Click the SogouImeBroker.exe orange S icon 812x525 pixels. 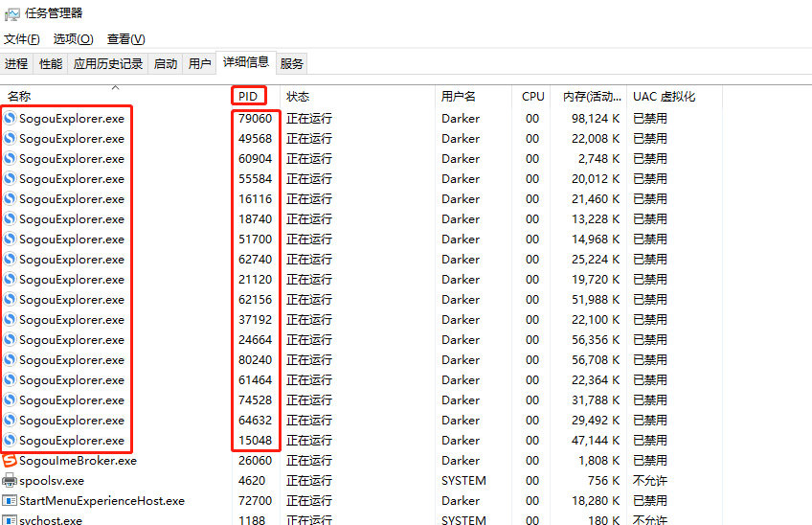(10, 460)
